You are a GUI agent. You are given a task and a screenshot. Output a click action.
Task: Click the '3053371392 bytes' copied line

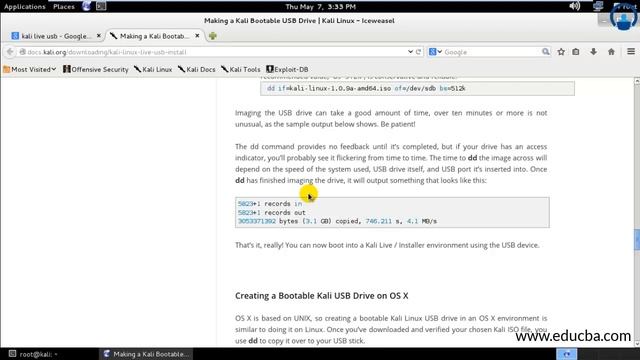click(x=337, y=221)
